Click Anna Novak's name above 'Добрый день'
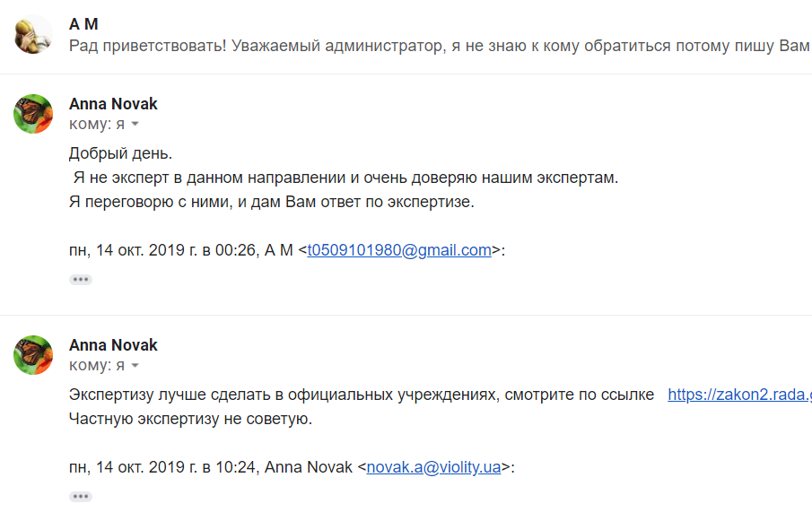The height and width of the screenshot is (521, 812). click(x=113, y=104)
